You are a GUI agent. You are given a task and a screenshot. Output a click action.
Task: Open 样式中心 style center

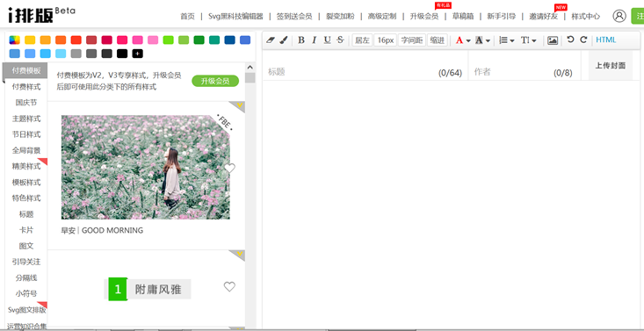(586, 17)
